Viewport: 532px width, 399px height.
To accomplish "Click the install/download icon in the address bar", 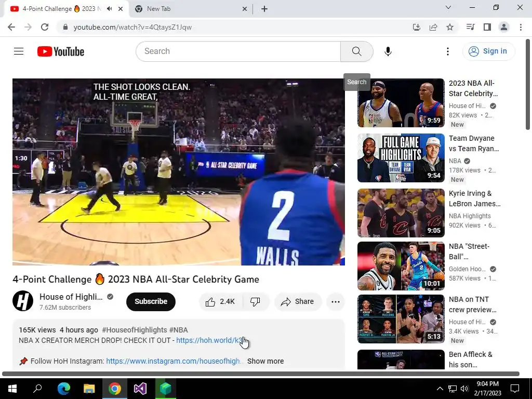I will pos(416,27).
